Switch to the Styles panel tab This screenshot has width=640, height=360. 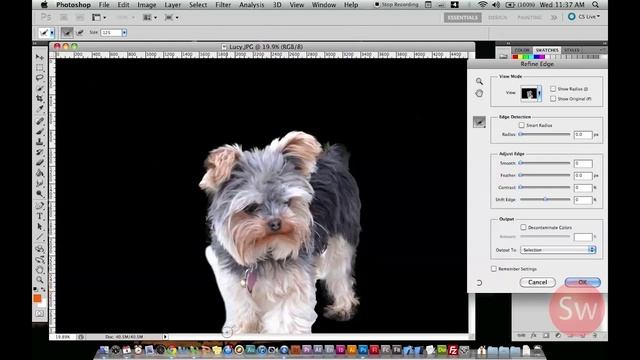572,50
